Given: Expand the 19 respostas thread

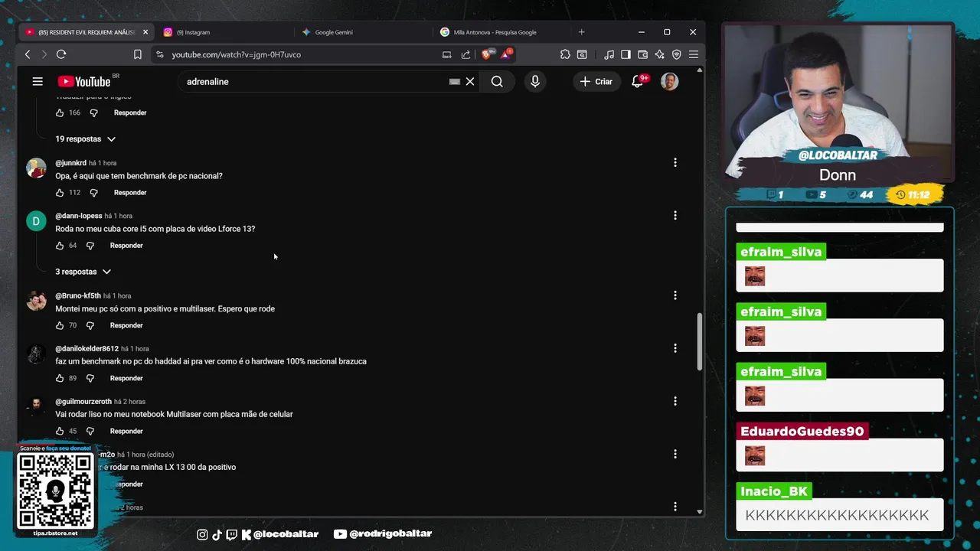Looking at the screenshot, I should point(85,139).
